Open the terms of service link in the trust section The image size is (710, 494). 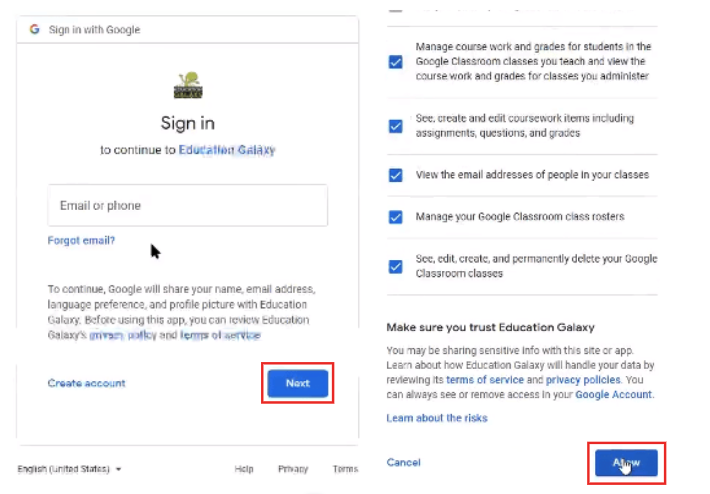click(x=485, y=380)
